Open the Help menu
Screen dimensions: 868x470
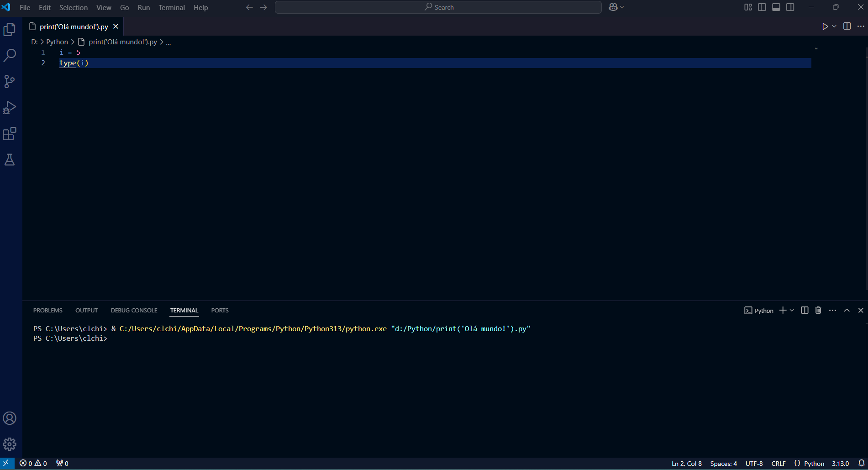coord(201,7)
